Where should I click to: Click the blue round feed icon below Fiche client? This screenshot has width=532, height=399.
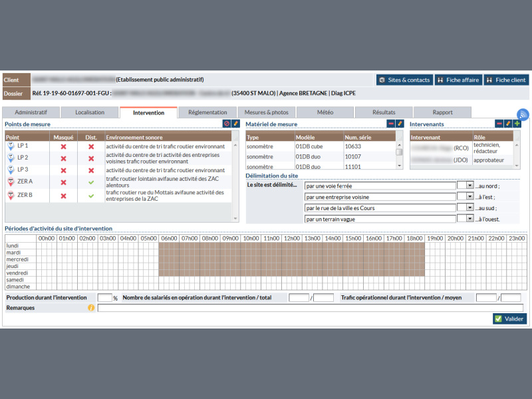click(x=523, y=114)
